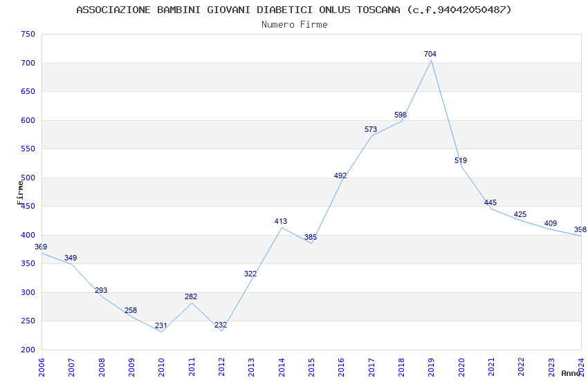Select the x-axis year 2017
This screenshot has height=380, width=588.
pyautogui.click(x=371, y=368)
